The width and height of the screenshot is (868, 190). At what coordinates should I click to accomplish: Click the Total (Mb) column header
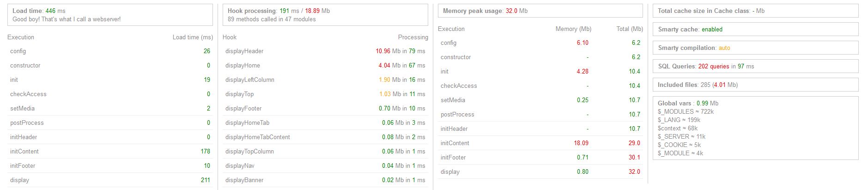[x=629, y=29]
